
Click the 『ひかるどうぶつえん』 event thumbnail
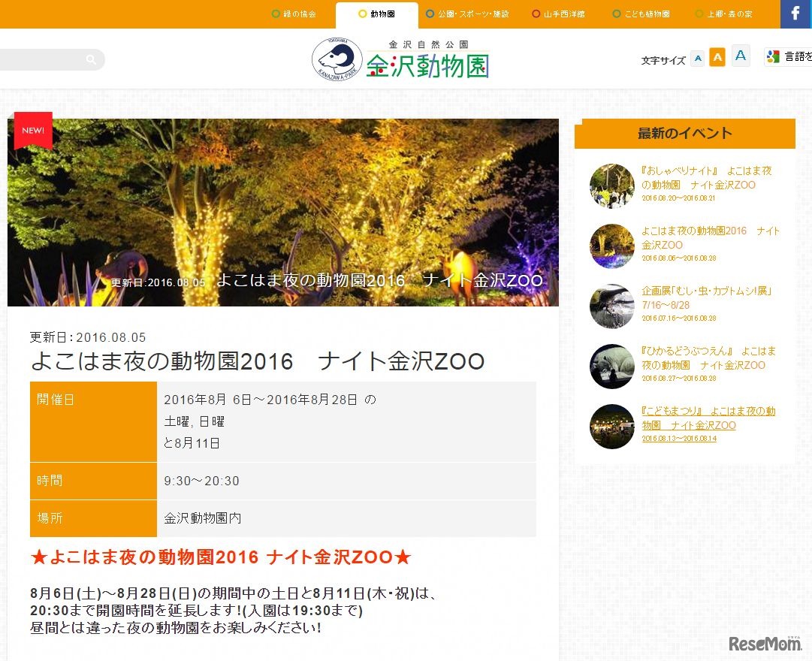click(611, 367)
